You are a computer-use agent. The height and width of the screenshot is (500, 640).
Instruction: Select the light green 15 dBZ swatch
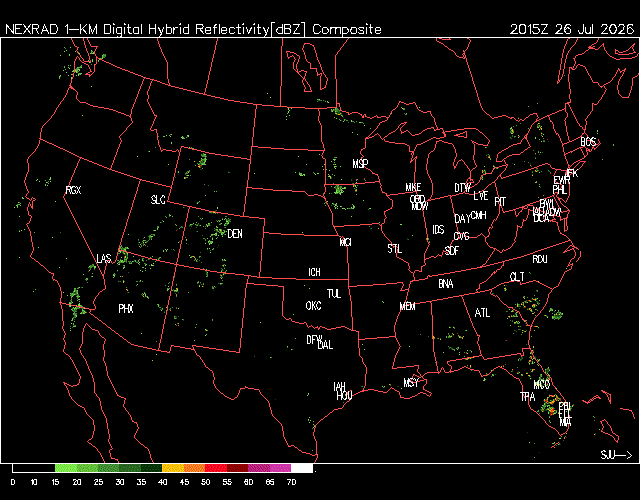click(x=66, y=468)
